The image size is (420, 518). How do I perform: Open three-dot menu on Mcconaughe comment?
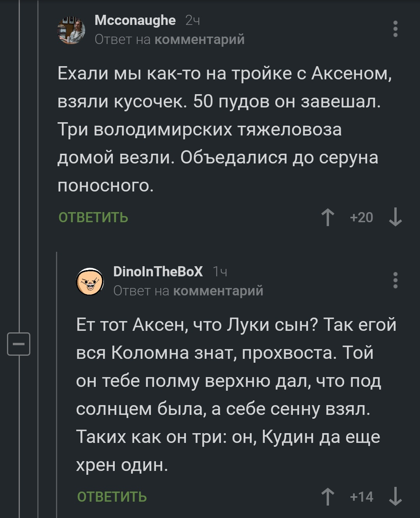(395, 29)
